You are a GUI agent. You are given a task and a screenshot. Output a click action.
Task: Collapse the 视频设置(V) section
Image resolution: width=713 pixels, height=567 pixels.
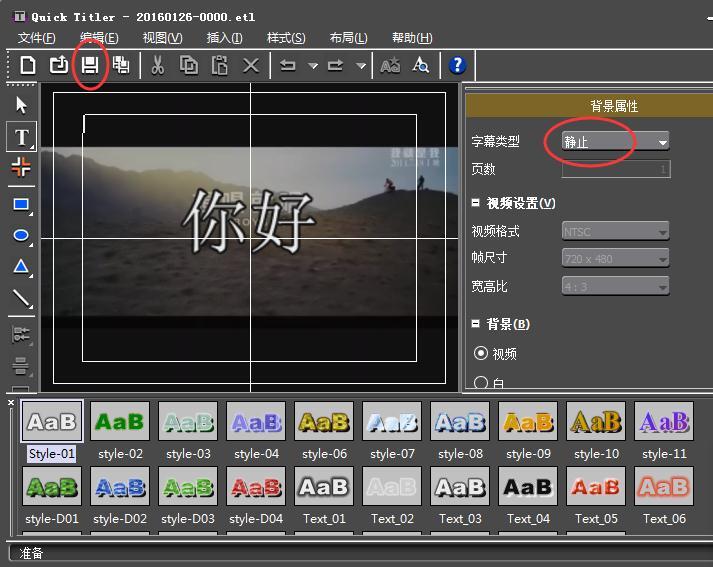coord(476,203)
